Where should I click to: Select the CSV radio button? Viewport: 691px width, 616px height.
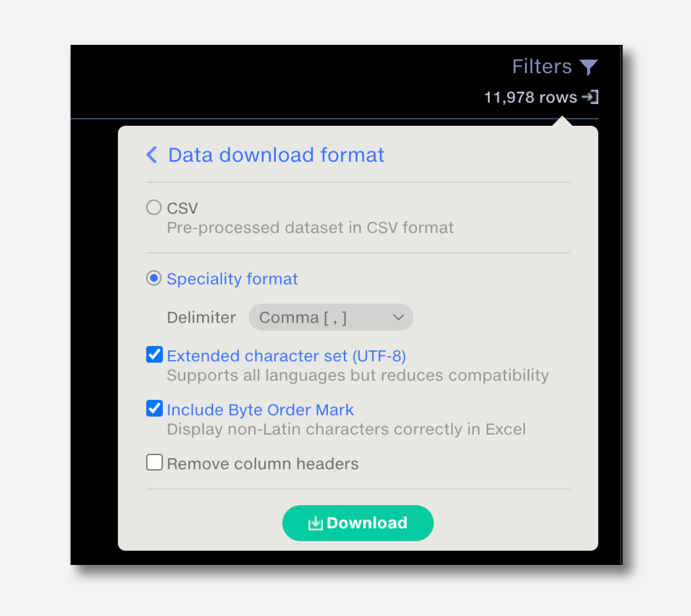pyautogui.click(x=154, y=207)
